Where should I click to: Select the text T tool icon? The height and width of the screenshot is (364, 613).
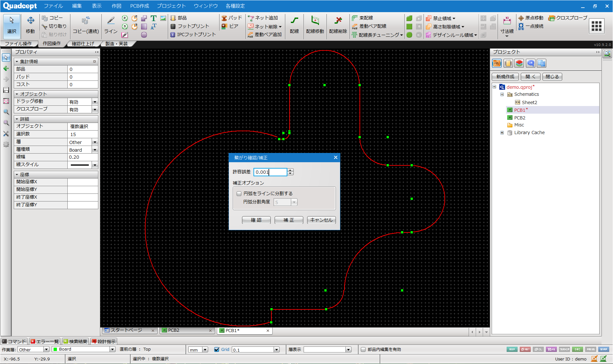coord(154,18)
